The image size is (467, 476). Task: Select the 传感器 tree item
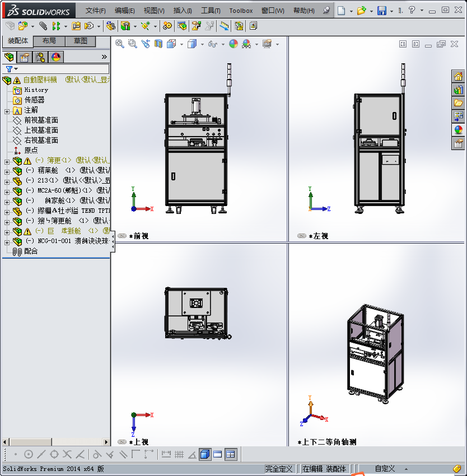(34, 100)
